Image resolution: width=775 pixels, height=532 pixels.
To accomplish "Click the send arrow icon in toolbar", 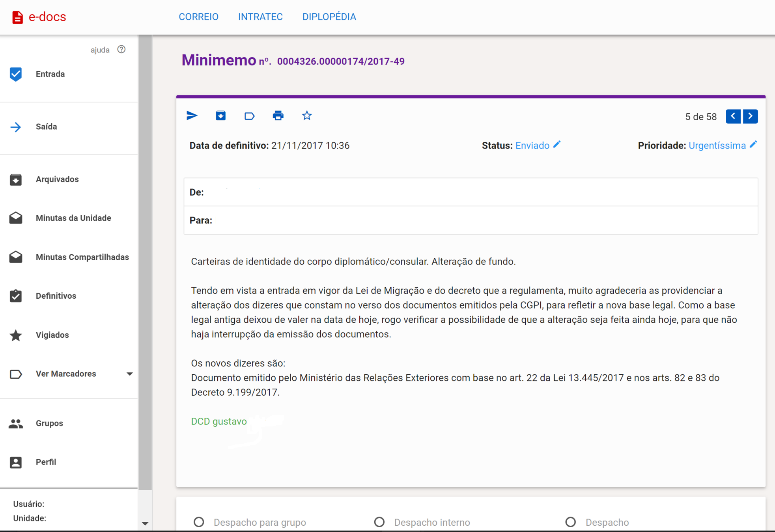I will point(192,116).
